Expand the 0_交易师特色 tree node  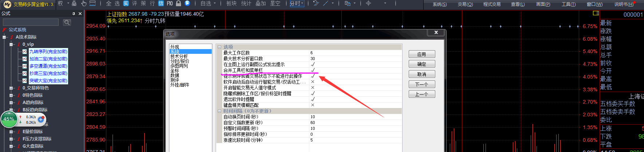point(11,88)
